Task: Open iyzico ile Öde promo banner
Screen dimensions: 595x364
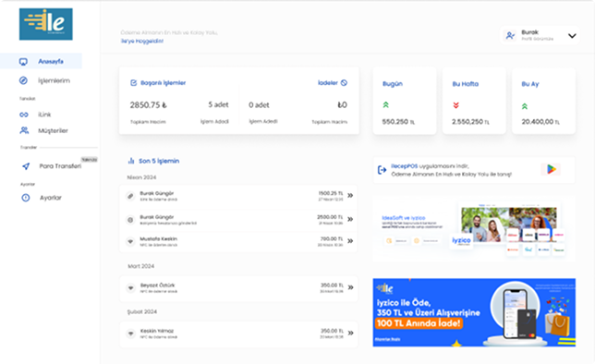Action: coord(474,312)
